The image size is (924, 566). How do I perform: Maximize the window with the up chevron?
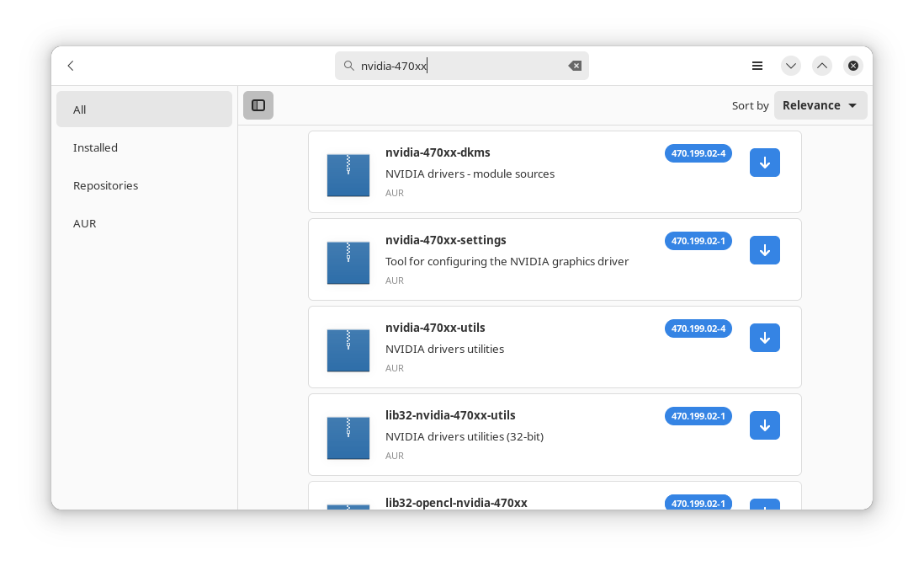coord(822,66)
